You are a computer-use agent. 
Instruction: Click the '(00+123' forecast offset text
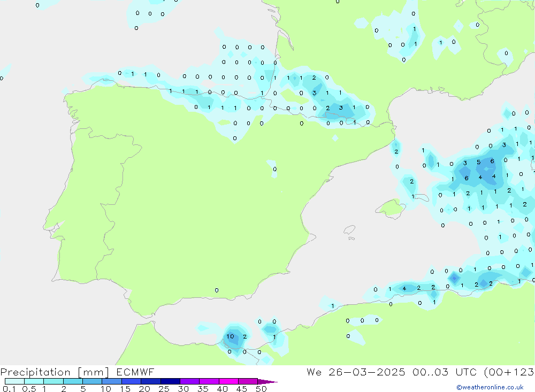(x=509, y=372)
